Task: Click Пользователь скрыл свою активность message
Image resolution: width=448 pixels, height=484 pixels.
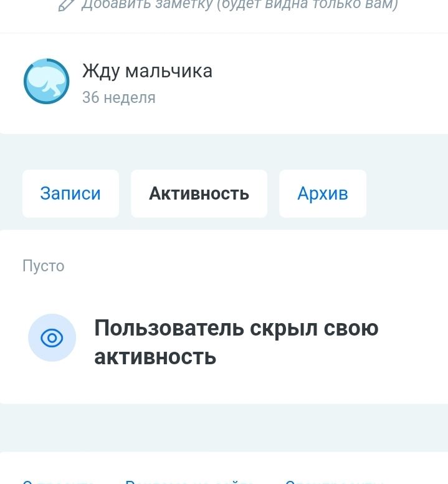Action: point(236,342)
